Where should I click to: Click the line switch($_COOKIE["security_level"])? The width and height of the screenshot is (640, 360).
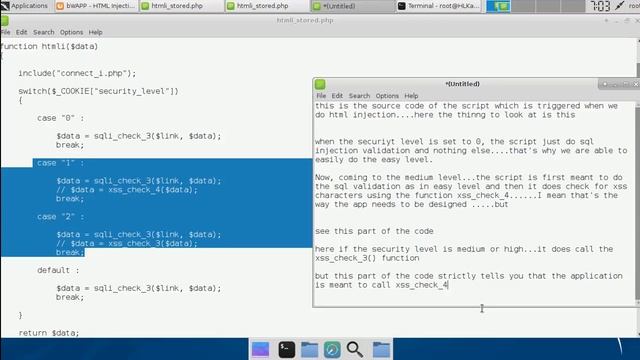tap(98, 91)
